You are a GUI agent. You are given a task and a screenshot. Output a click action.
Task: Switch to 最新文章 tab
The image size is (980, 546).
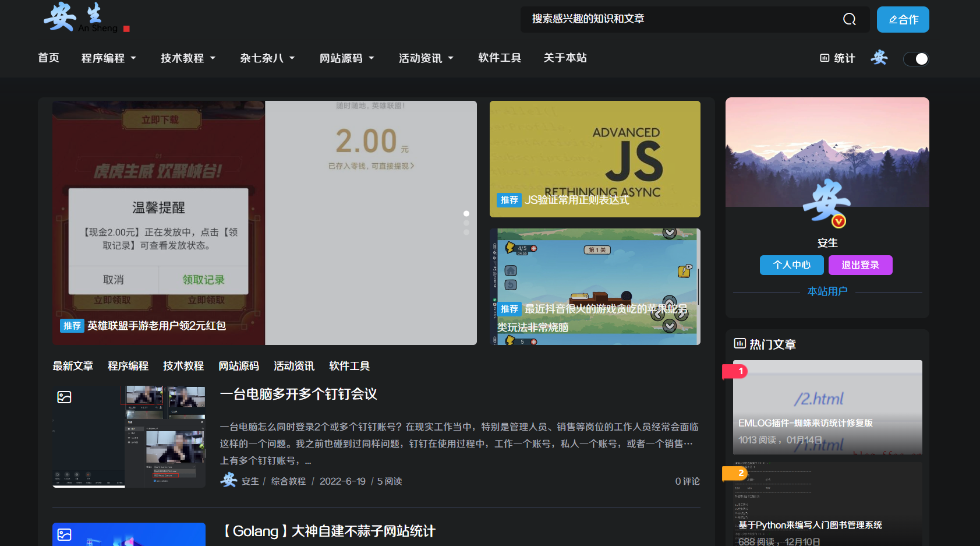(x=73, y=366)
